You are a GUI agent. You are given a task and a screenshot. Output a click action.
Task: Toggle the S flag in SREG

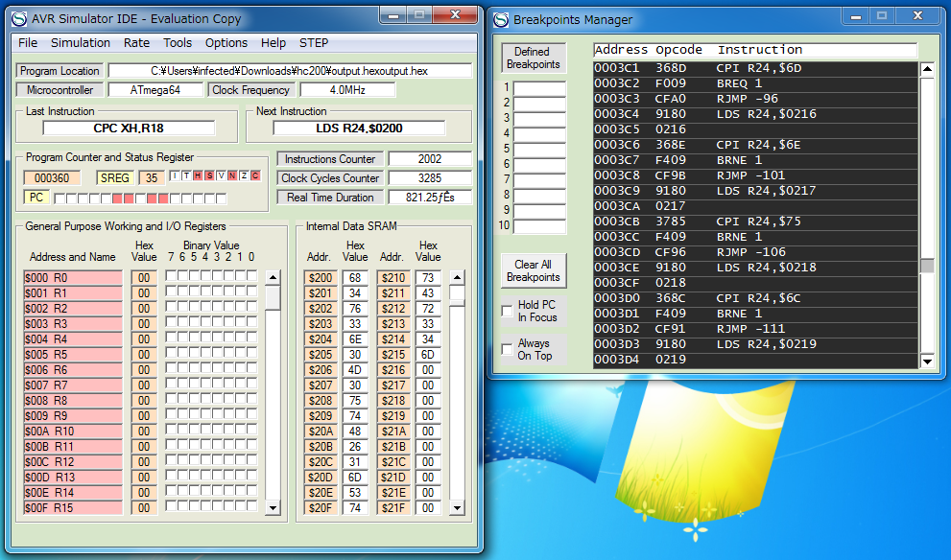(x=209, y=175)
